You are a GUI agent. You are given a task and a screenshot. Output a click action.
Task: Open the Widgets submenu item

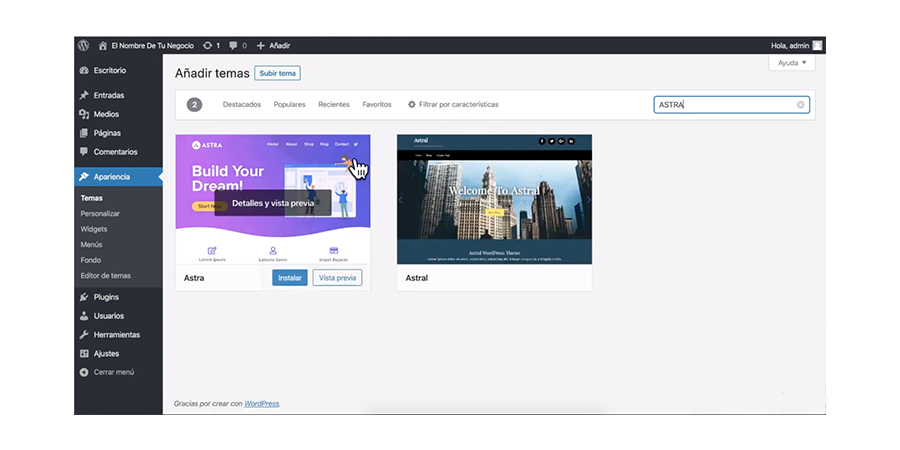[x=94, y=229]
